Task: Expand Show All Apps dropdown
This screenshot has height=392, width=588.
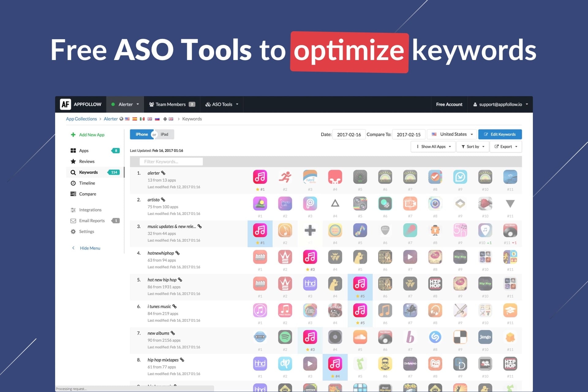Action: pos(433,147)
